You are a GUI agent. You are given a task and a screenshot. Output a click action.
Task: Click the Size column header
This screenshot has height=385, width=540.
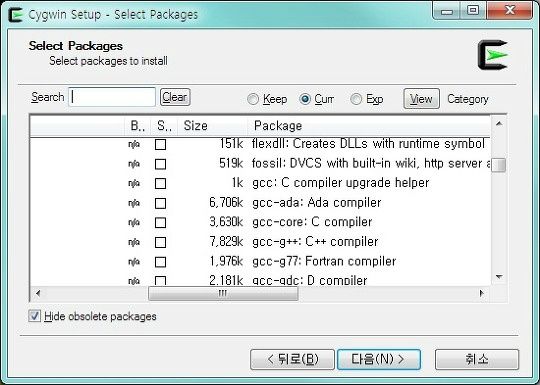pos(212,126)
